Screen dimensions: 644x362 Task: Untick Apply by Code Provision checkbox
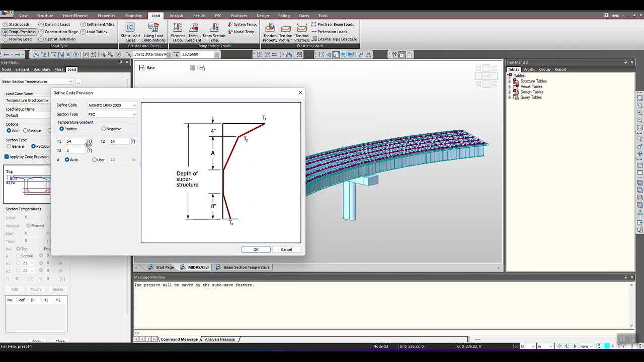(7, 157)
